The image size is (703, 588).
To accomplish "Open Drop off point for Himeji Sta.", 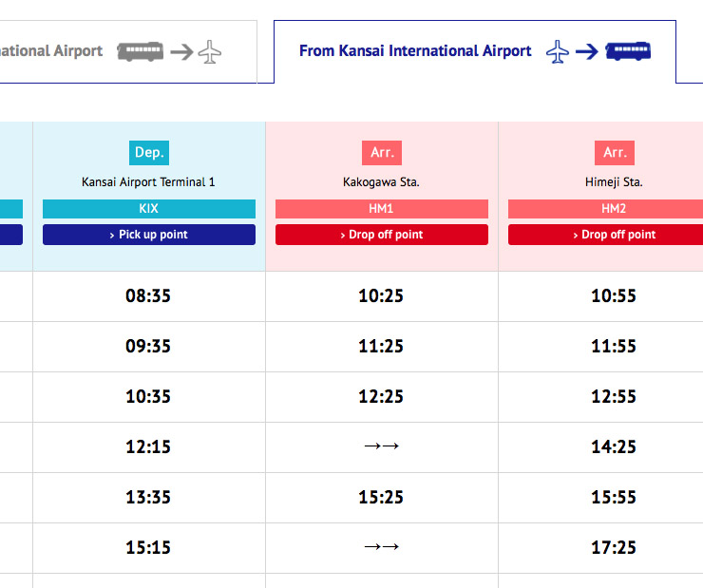I will (x=605, y=235).
